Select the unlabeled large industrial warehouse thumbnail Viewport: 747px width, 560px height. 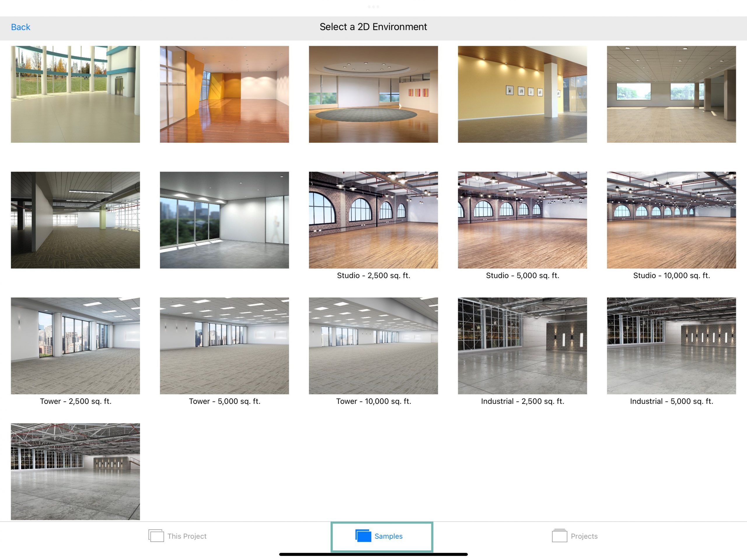tap(75, 472)
